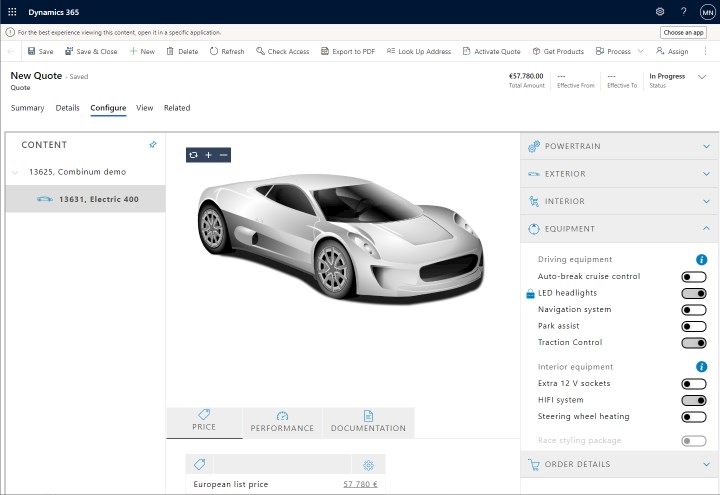Zoom out with the minus icon above car
Viewport: 720px width, 495px height.
pos(223,155)
